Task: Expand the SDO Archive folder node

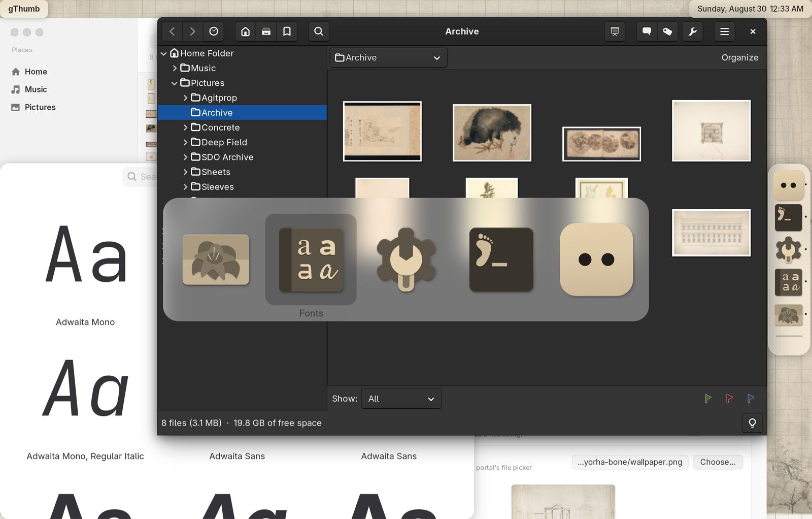Action: tap(185, 157)
